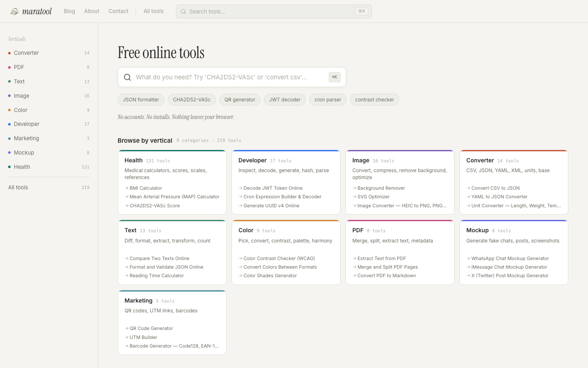Go to All tools in top navigation
Viewport: 588px width, 368px height.
(154, 11)
